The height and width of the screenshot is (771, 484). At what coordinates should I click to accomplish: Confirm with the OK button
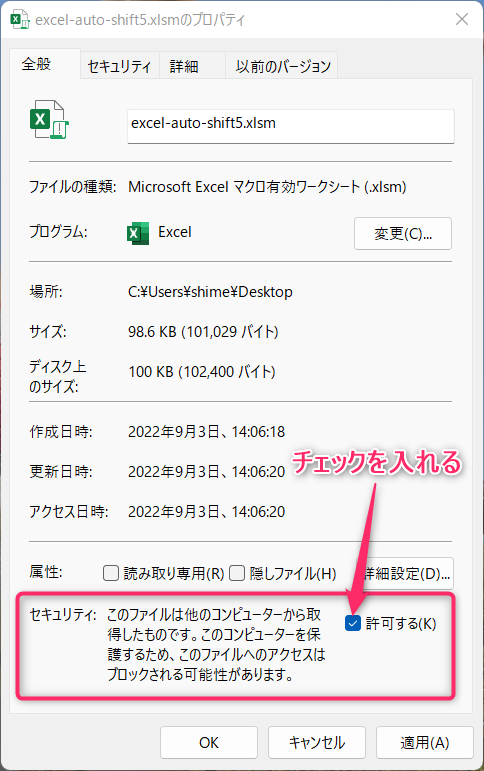209,742
